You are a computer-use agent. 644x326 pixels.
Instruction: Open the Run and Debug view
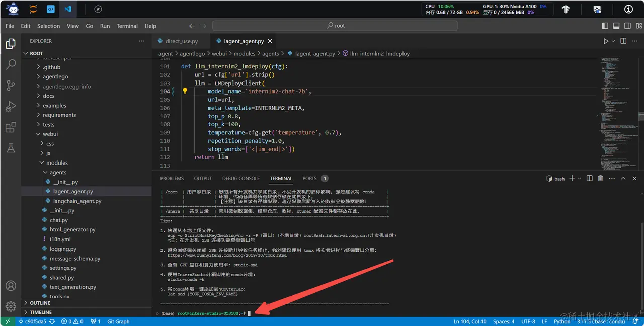[11, 106]
